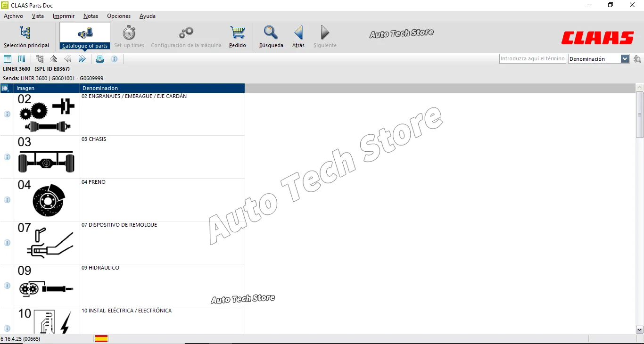Image resolution: width=644 pixels, height=344 pixels.
Task: Show info for 09 HIDRÁULICO row
Action: tap(7, 286)
